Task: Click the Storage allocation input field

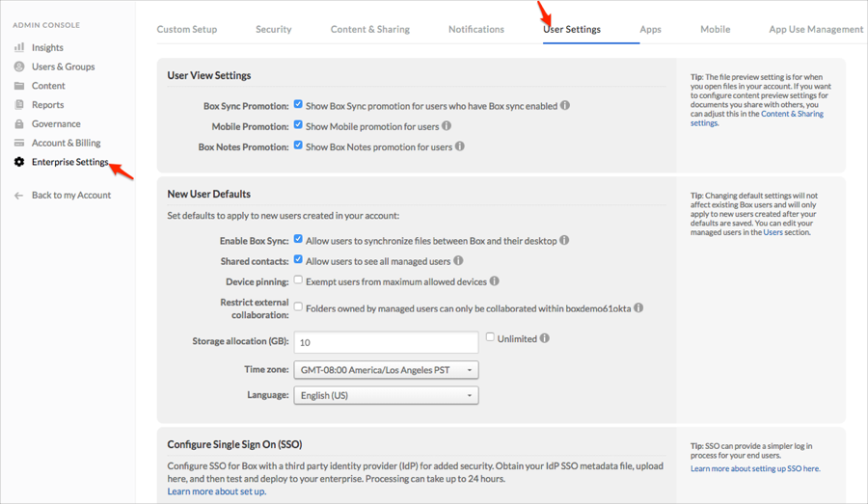Action: click(x=386, y=342)
